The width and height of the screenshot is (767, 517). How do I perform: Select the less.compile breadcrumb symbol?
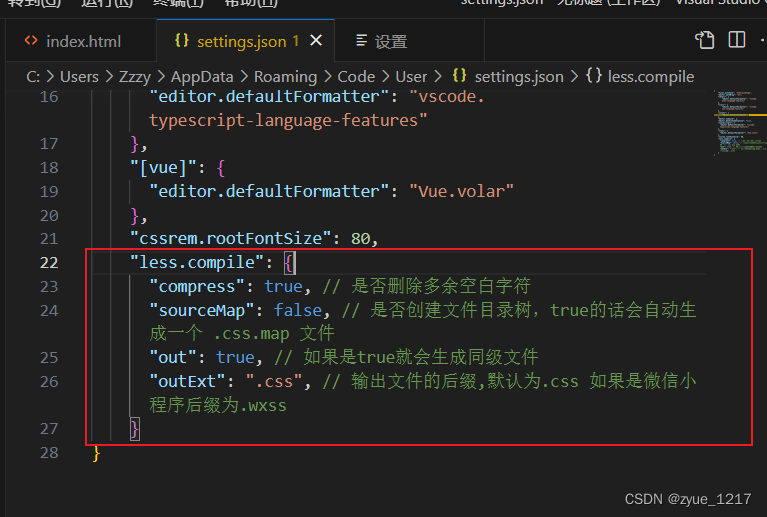(x=651, y=77)
